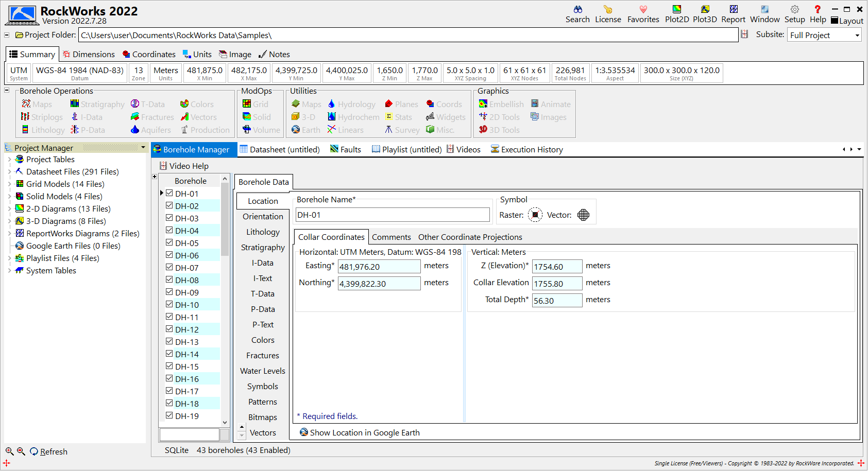Open Utilities Planes menu
Screen dimensions: 868x471
[x=401, y=104]
